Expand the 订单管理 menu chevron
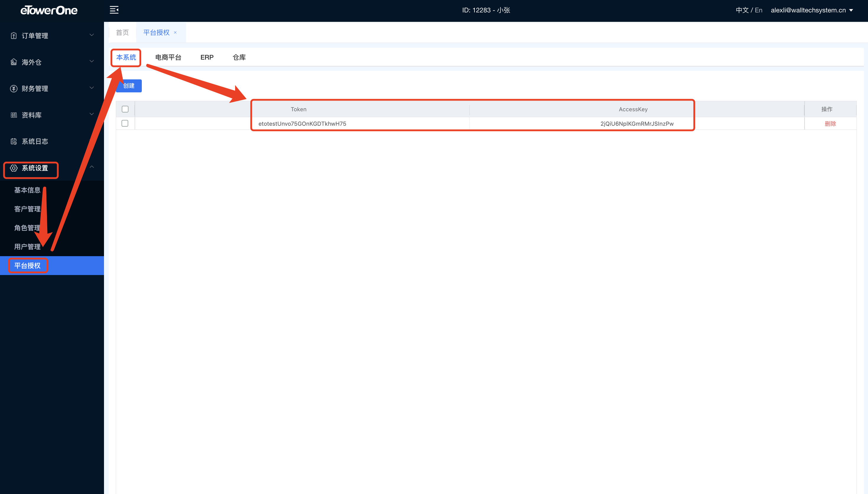The image size is (868, 494). coord(91,35)
